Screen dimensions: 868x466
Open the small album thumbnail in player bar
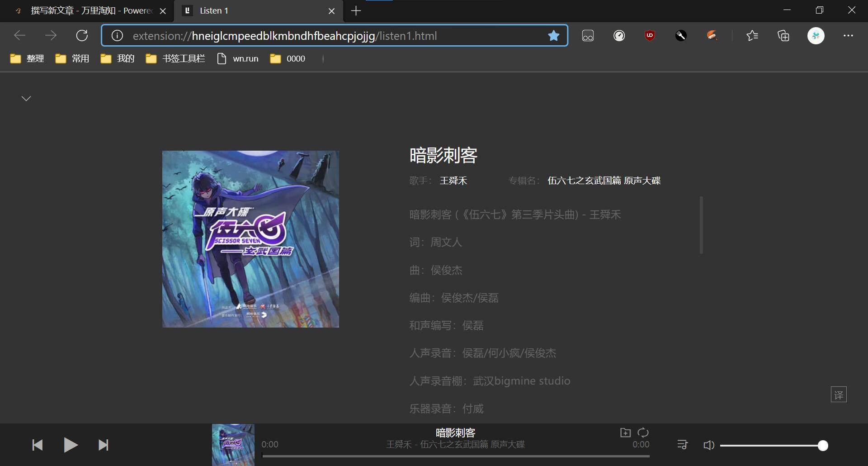click(233, 445)
